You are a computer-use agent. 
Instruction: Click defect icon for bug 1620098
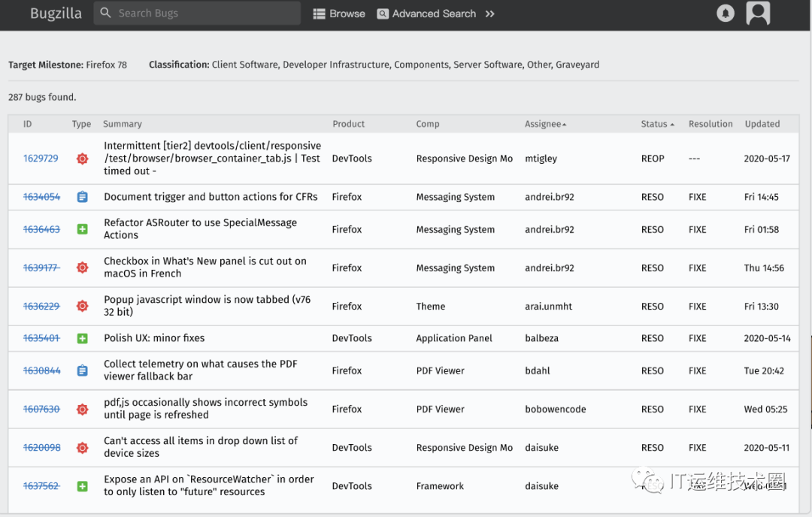(x=83, y=447)
